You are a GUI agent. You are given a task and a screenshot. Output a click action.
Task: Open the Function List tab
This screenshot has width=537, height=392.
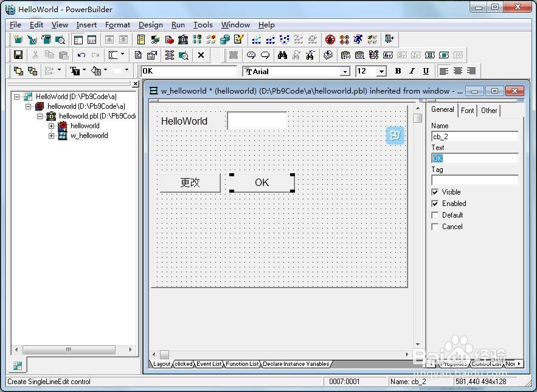(242, 364)
